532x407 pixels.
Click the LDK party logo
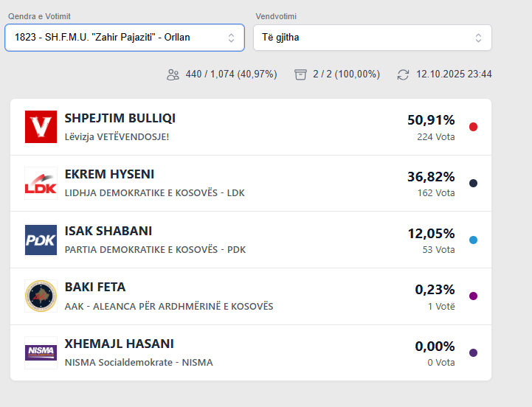pyautogui.click(x=41, y=184)
